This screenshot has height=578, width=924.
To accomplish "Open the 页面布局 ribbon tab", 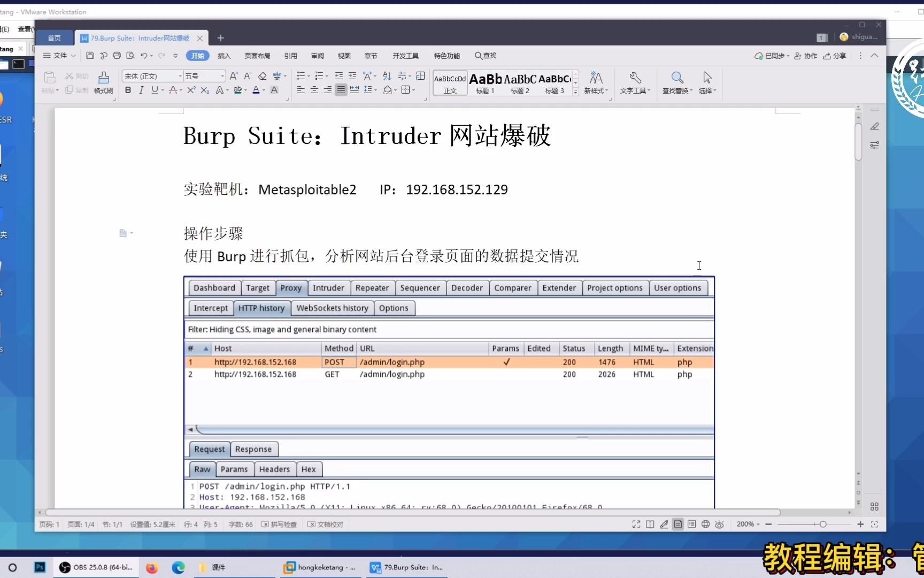I will 257,56.
